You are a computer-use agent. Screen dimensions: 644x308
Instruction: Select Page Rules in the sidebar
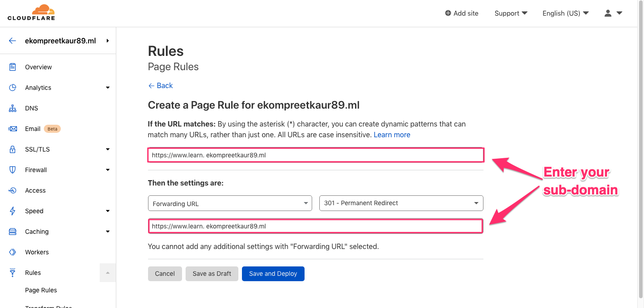pos(41,290)
